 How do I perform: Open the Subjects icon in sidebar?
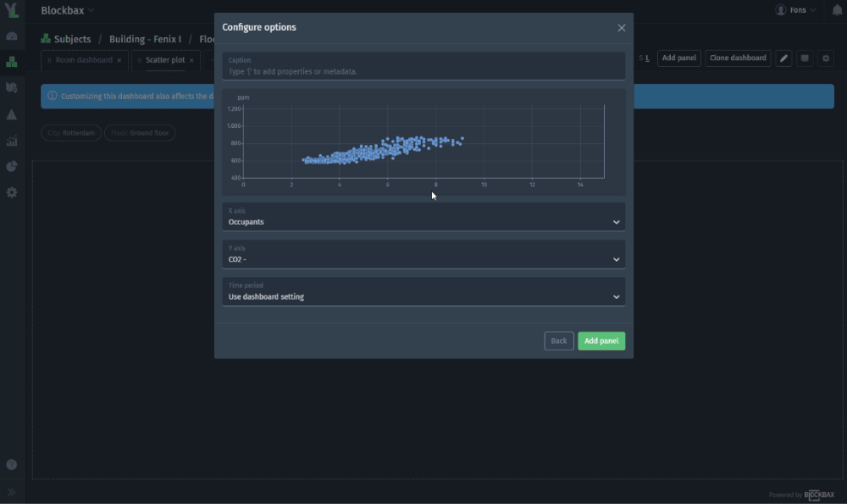[x=12, y=62]
